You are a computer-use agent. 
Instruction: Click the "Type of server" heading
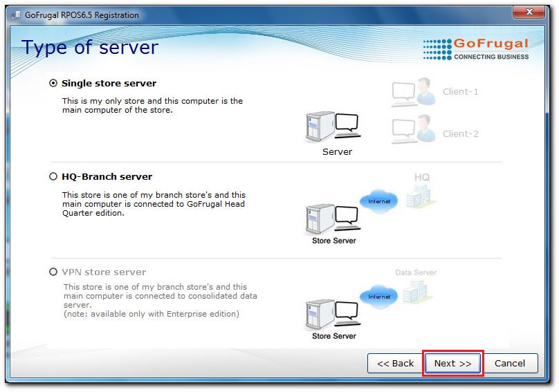pyautogui.click(x=90, y=48)
